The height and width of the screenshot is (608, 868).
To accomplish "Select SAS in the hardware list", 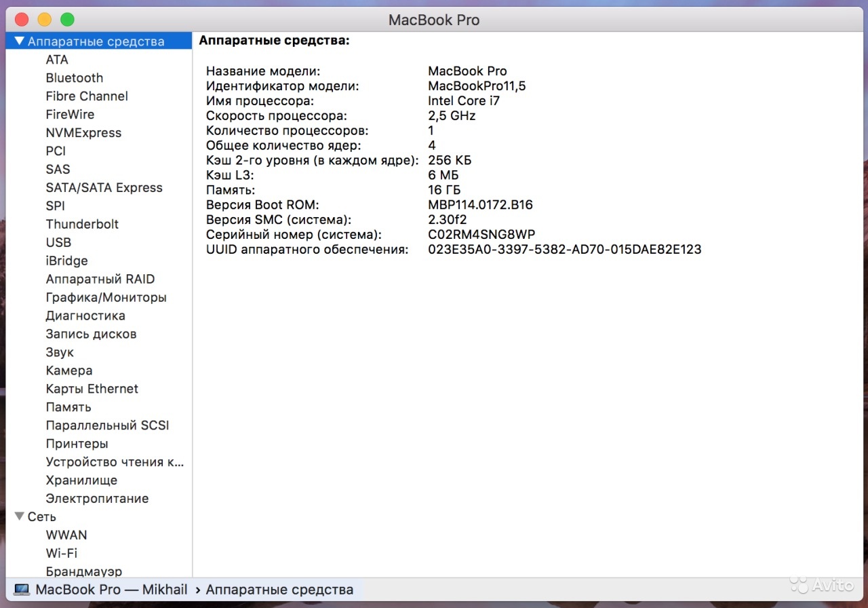I will click(58, 170).
